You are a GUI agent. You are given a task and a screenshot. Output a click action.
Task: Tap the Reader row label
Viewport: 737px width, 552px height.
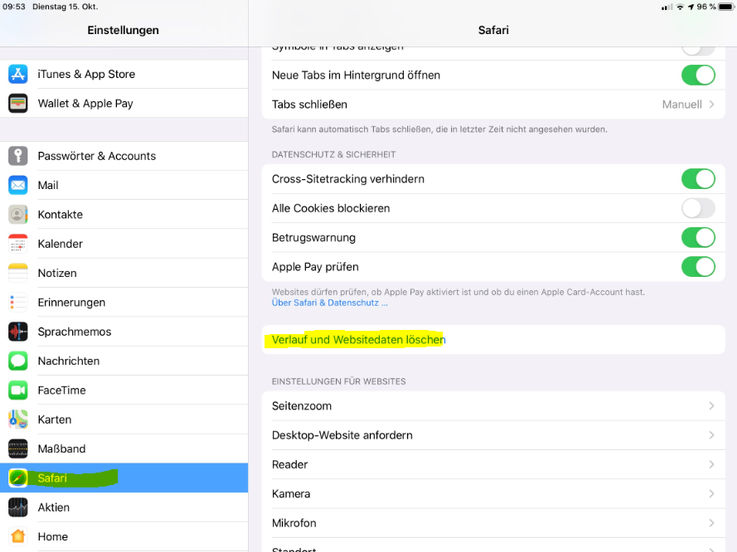tap(290, 465)
